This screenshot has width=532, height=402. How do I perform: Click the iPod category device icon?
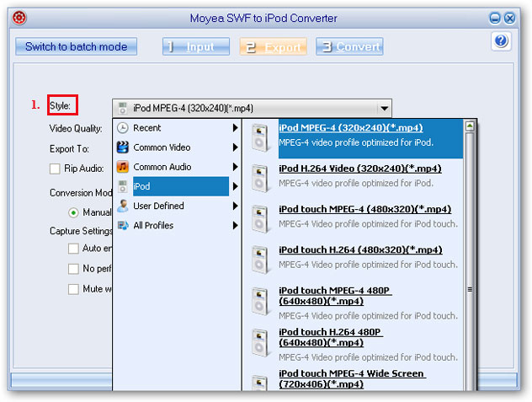(x=123, y=186)
